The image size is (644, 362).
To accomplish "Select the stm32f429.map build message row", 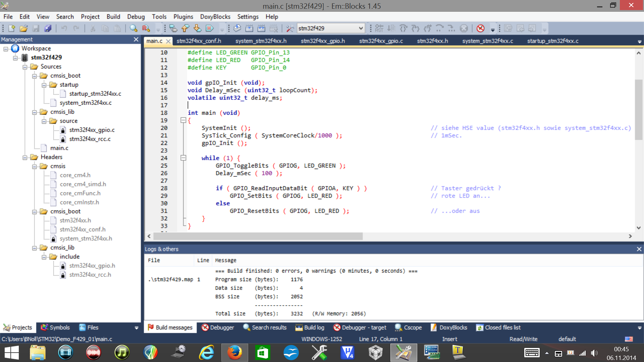I will (393, 279).
